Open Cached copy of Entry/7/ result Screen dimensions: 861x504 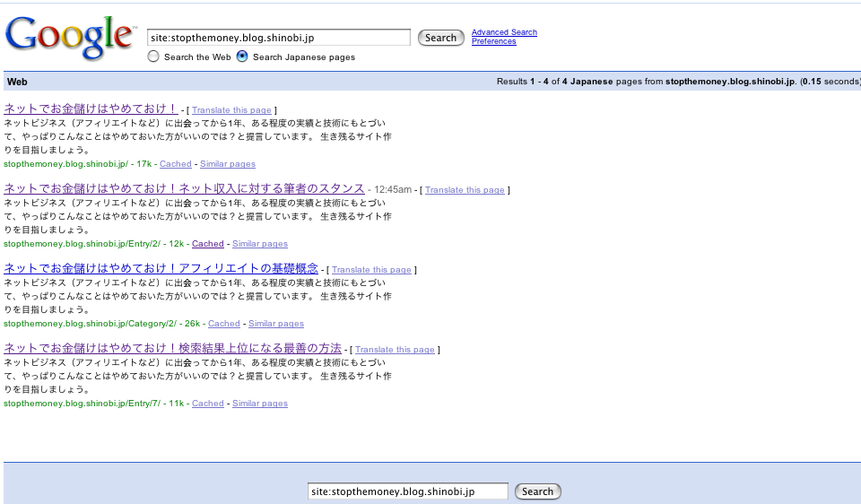pos(208,403)
